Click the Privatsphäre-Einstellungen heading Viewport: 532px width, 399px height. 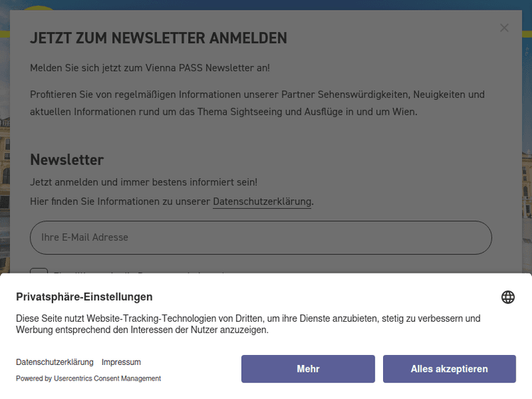click(x=84, y=297)
